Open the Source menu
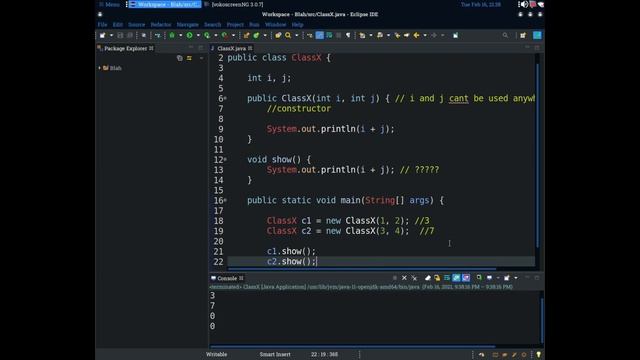Image resolution: width=640 pixels, height=360 pixels. click(x=136, y=24)
